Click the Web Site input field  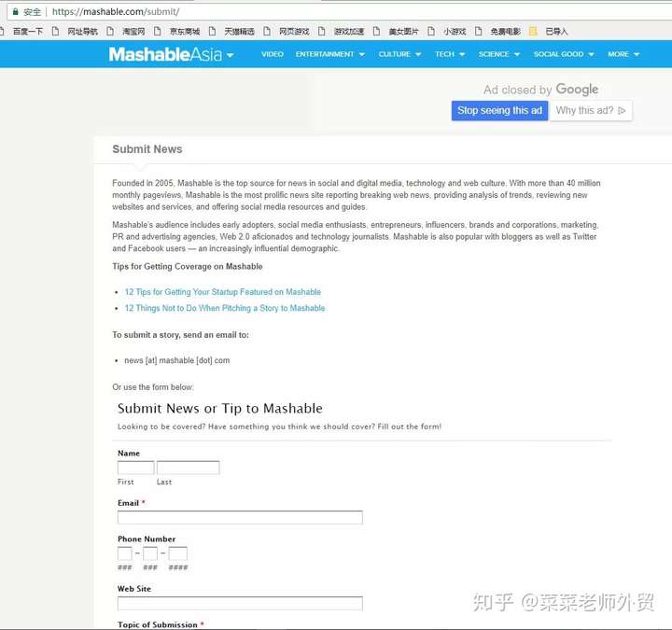coord(240,603)
